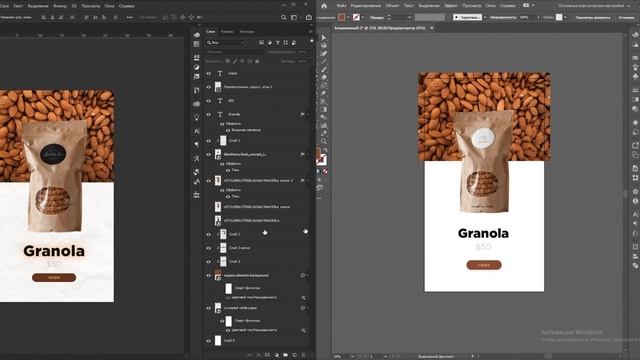640x360 pixels.
Task: Toggle visibility of bottom Слой 0 layer
Action: point(209,340)
